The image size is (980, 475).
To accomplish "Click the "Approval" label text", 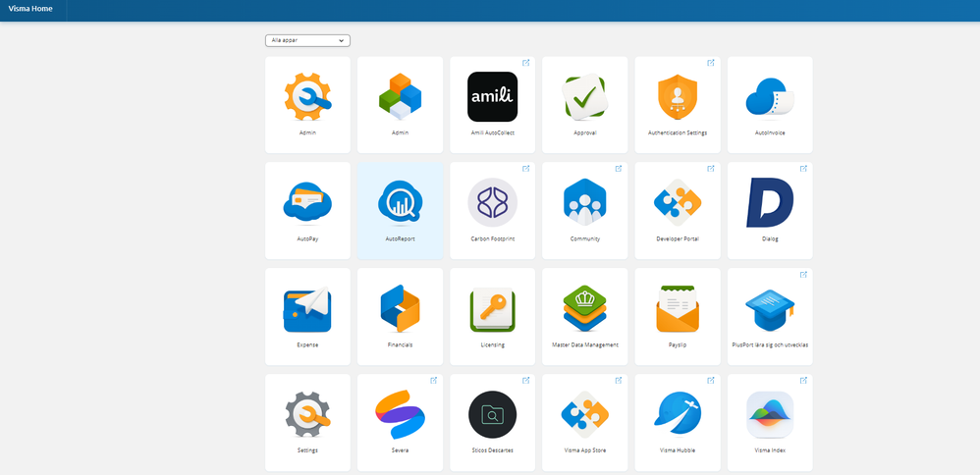I will pos(585,133).
